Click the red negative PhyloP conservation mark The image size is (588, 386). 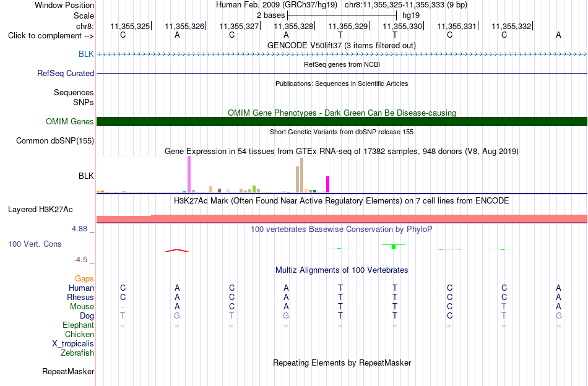177,251
